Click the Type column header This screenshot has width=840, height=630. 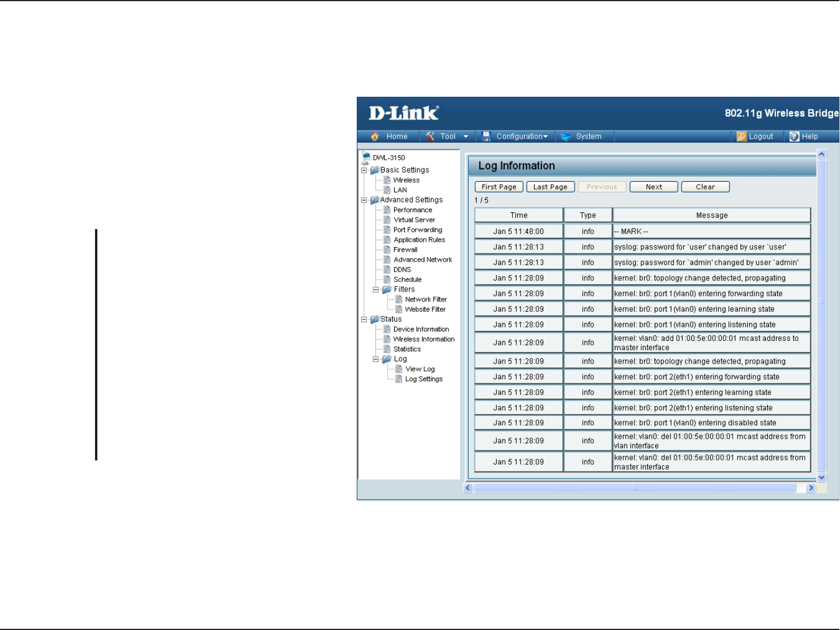pyautogui.click(x=588, y=215)
